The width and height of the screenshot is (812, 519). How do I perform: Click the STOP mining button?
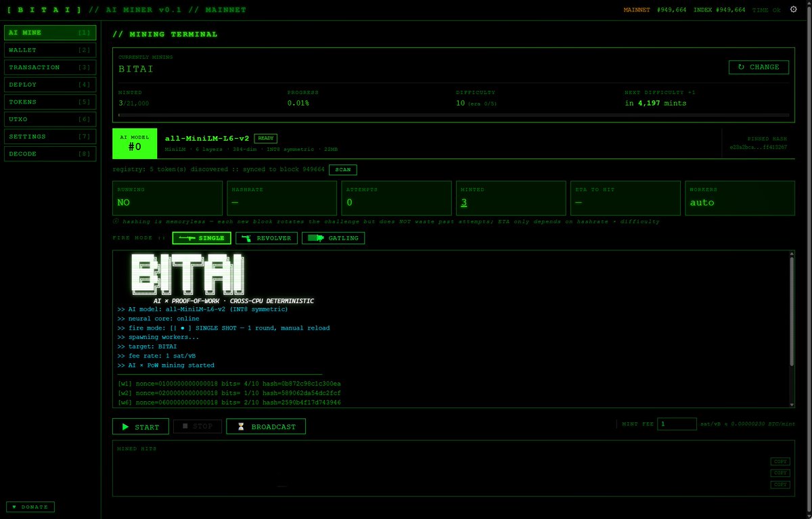point(198,426)
